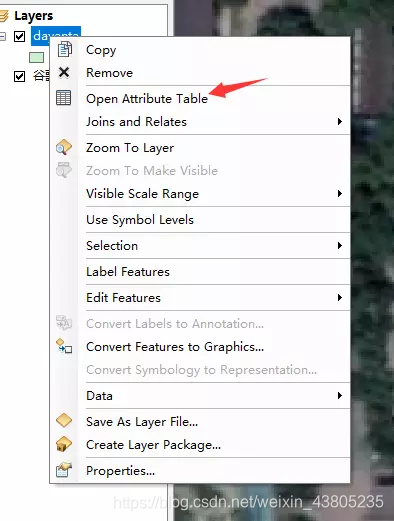Image resolution: width=394 pixels, height=521 pixels.
Task: Click the Zoom To Layer magnifier icon
Action: (x=64, y=147)
